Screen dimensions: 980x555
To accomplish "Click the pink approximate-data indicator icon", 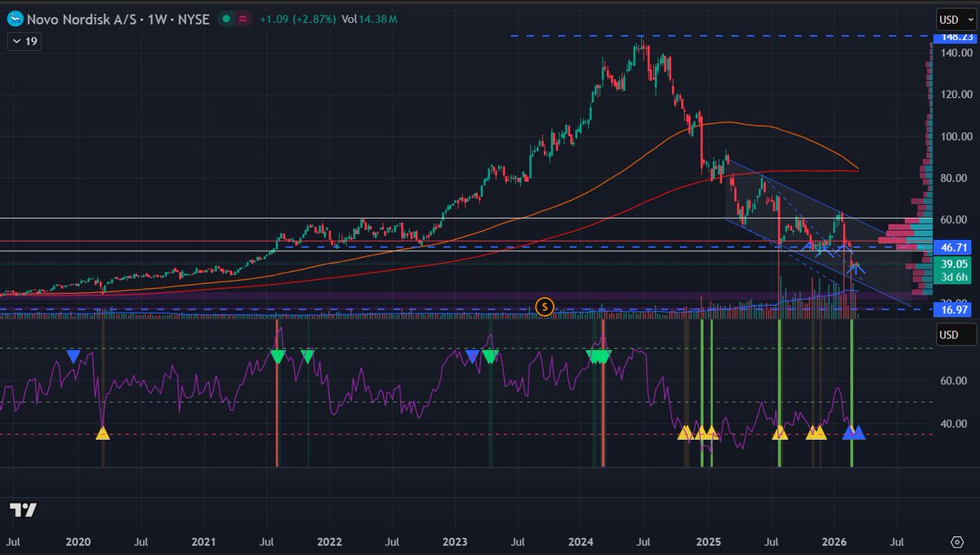I will coord(243,19).
